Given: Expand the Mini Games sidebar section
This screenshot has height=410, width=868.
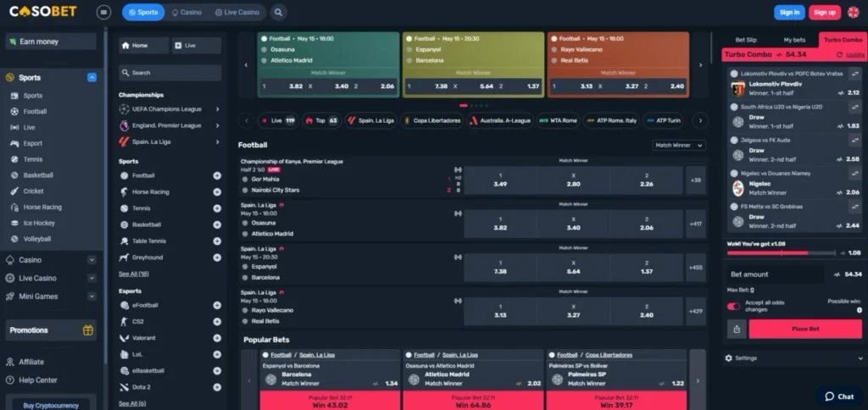Looking at the screenshot, I should point(92,296).
